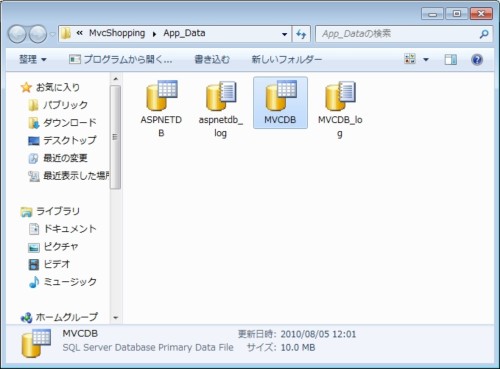Open ビデオ library

click(x=49, y=264)
